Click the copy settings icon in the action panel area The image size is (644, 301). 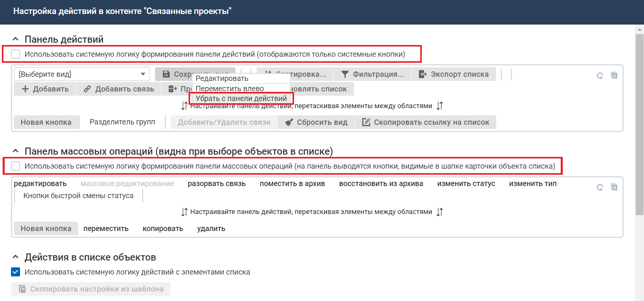click(x=614, y=75)
